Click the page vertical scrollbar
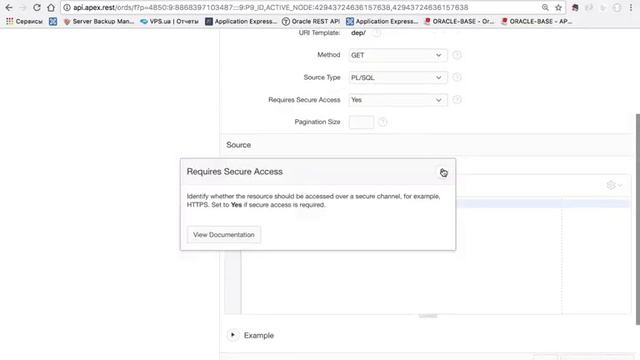 tap(637, 219)
